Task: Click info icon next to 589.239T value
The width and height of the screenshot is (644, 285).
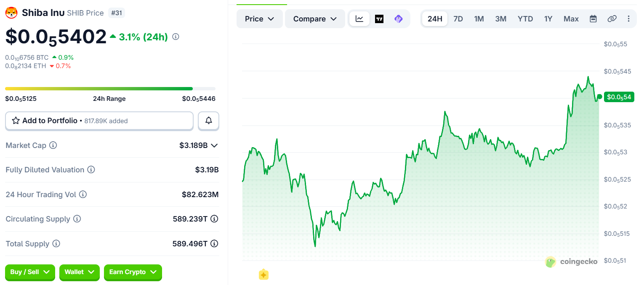Action: (214, 219)
